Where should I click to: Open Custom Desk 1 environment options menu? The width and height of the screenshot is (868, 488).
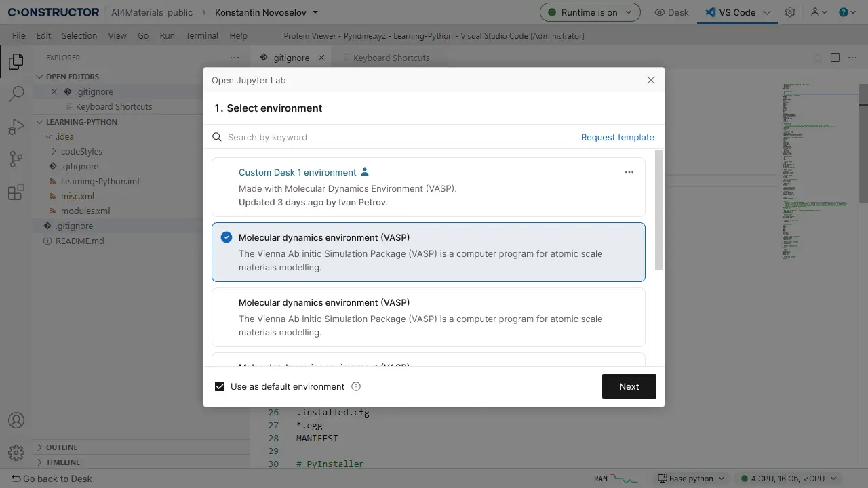(x=629, y=172)
